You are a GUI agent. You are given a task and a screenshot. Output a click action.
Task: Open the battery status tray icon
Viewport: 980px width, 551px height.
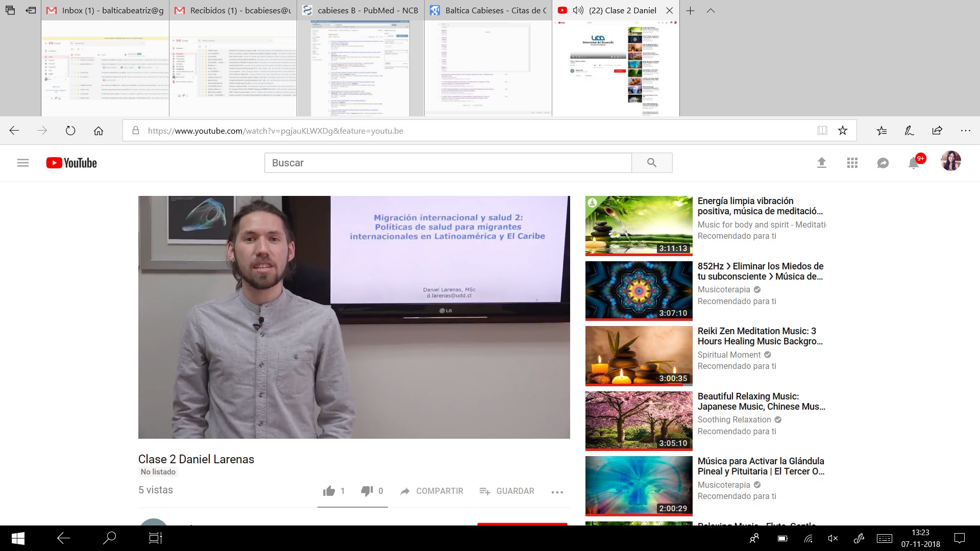coord(782,538)
